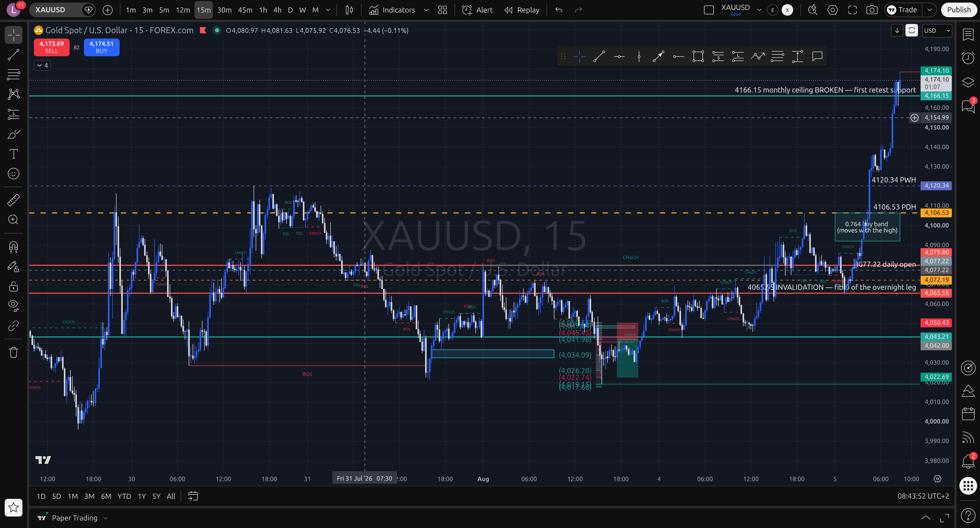Expand the collapsed indicators legend showing 4
Image resolution: width=980 pixels, height=528 pixels.
pyautogui.click(x=42, y=65)
